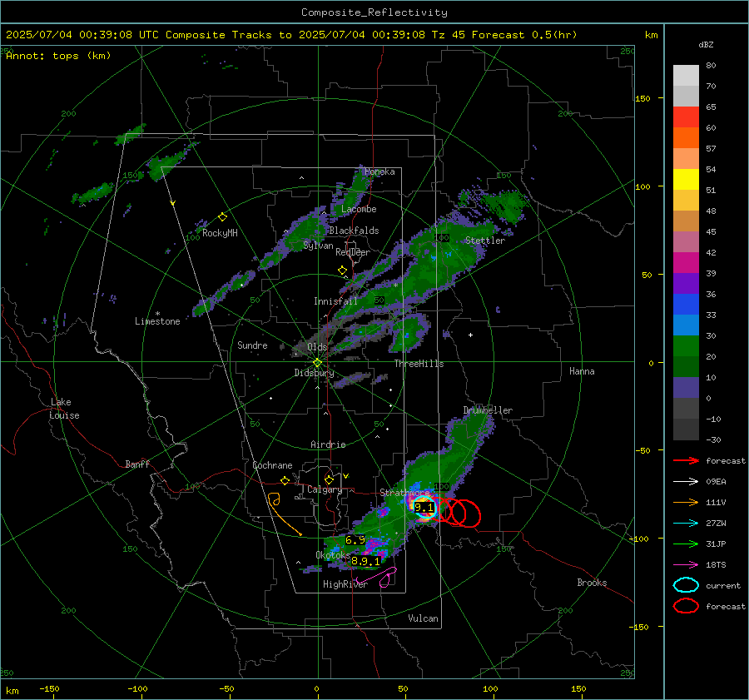Click the Airdrie city label
Screen dimensions: 749x700
pos(328,444)
